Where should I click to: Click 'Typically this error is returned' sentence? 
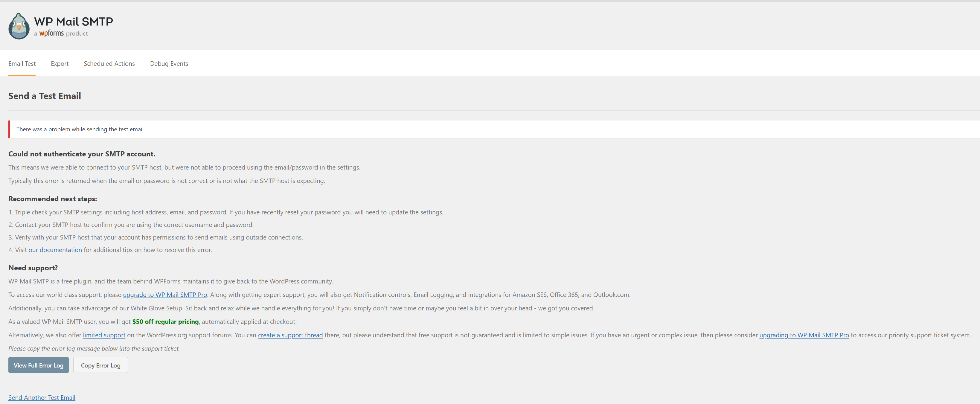(x=167, y=181)
